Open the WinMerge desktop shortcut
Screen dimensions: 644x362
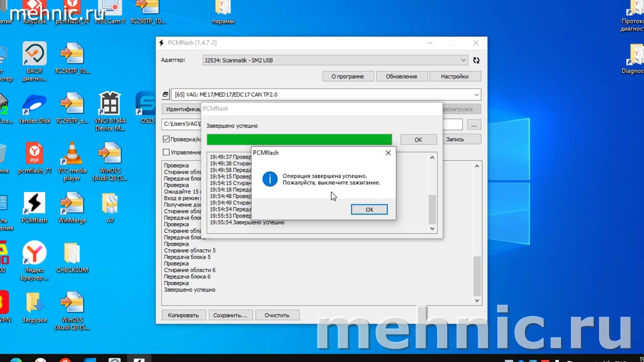(x=72, y=208)
